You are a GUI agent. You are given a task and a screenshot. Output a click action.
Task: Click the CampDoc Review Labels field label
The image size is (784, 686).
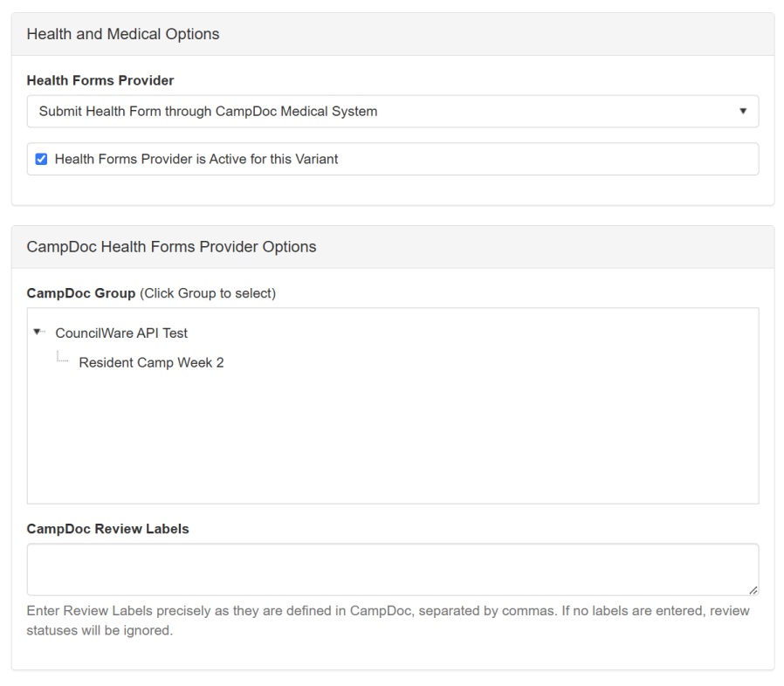108,529
